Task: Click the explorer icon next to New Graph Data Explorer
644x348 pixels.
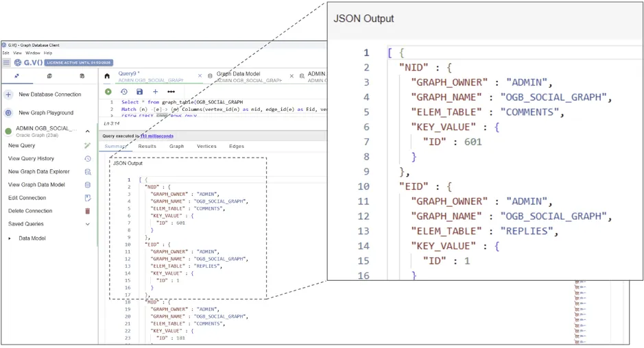Action: [88, 171]
